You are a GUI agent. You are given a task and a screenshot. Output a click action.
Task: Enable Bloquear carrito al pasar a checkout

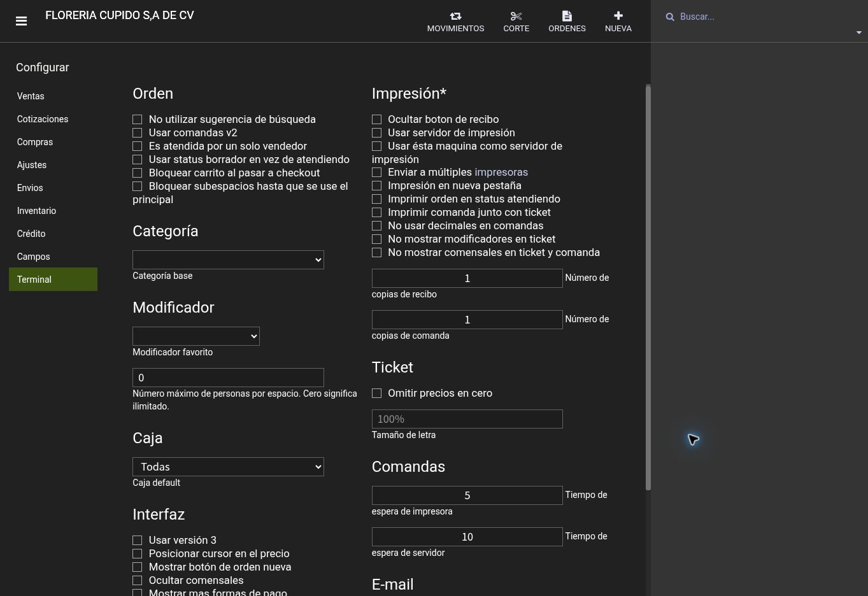tap(138, 173)
